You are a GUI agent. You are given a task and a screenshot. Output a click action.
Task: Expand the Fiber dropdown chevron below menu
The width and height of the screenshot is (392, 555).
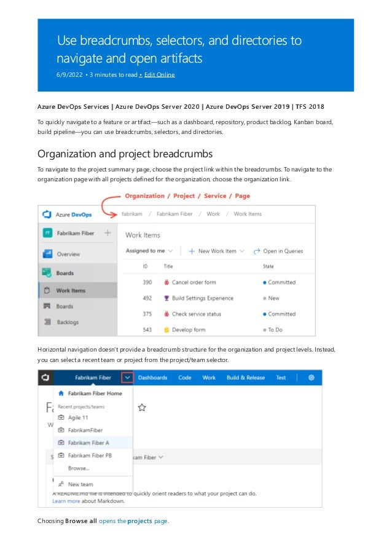(x=161, y=457)
